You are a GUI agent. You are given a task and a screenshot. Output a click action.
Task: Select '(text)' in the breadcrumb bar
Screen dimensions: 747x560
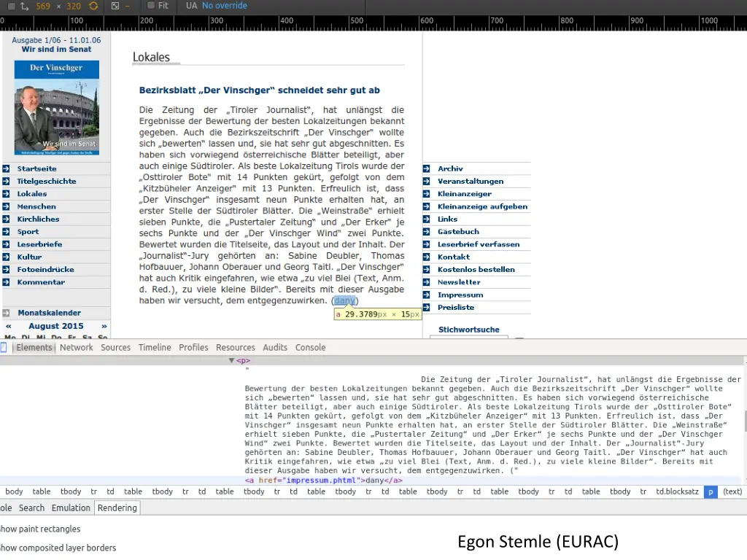click(732, 491)
